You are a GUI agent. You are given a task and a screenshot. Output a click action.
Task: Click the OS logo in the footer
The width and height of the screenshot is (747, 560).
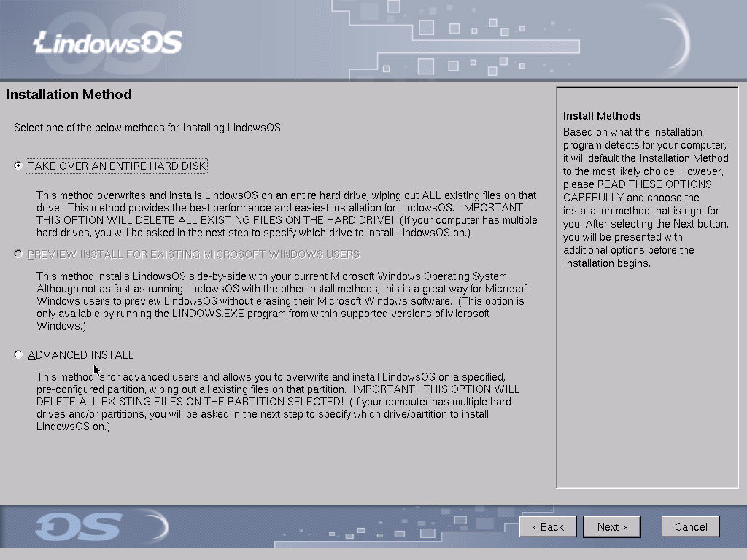coord(78,526)
